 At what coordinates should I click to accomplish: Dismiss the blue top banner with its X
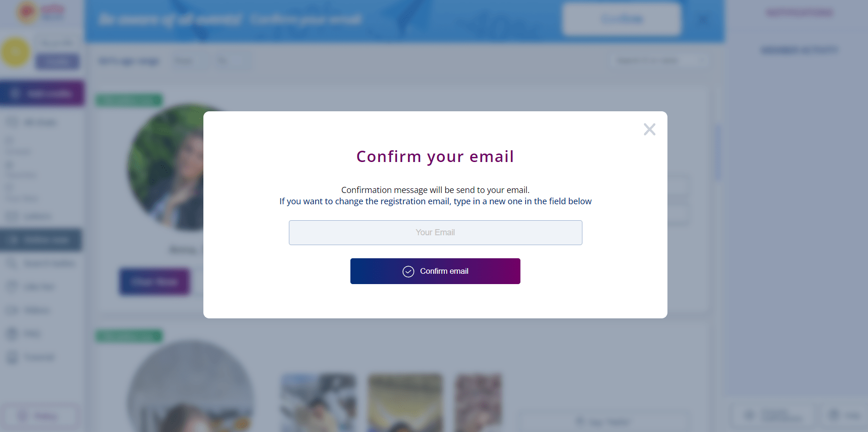pos(703,20)
